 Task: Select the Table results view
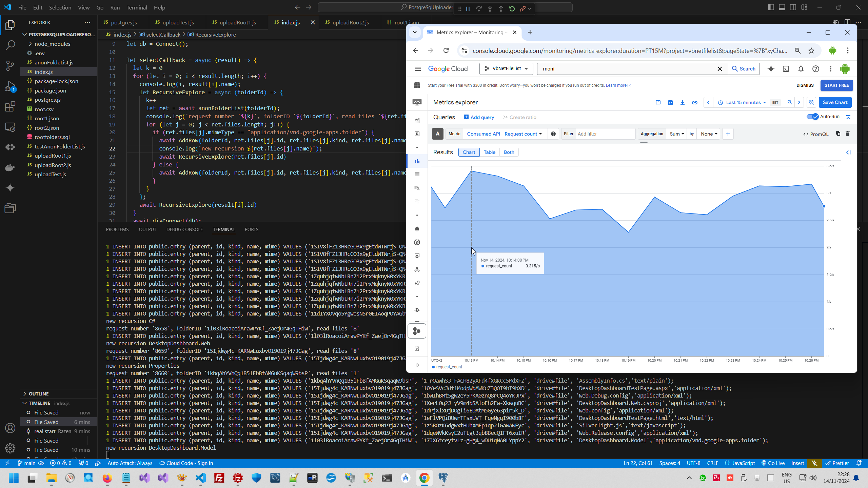point(489,152)
